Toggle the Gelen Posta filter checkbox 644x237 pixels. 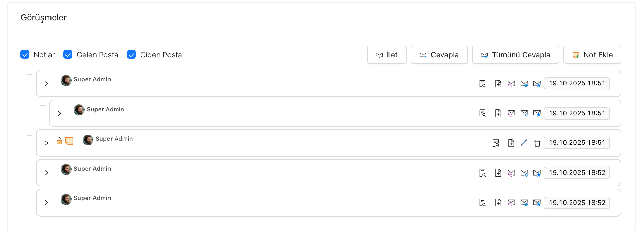[x=68, y=55]
